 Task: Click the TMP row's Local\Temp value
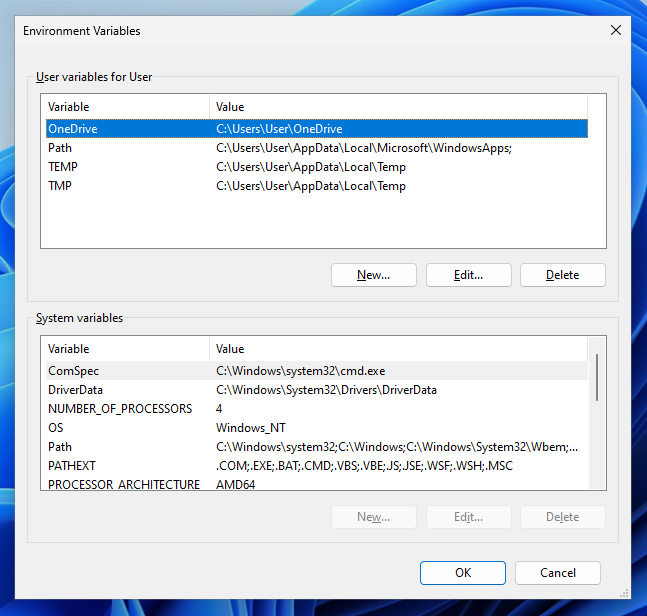(x=311, y=186)
